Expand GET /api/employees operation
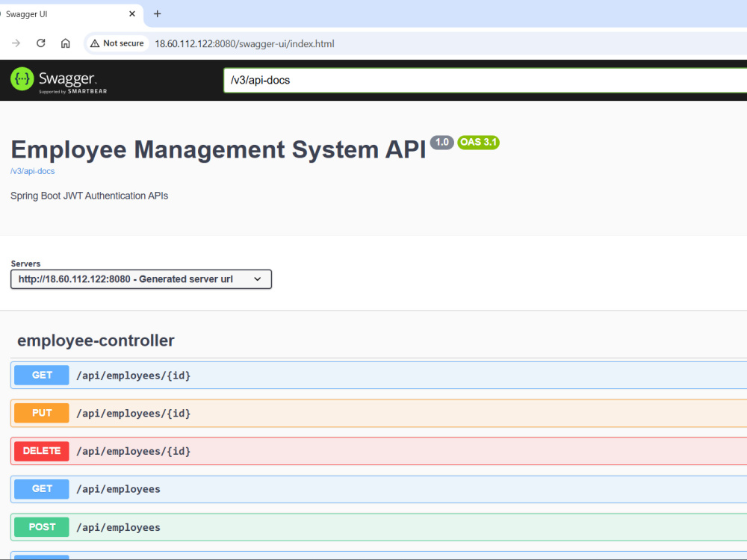This screenshot has height=560, width=747. (379, 489)
